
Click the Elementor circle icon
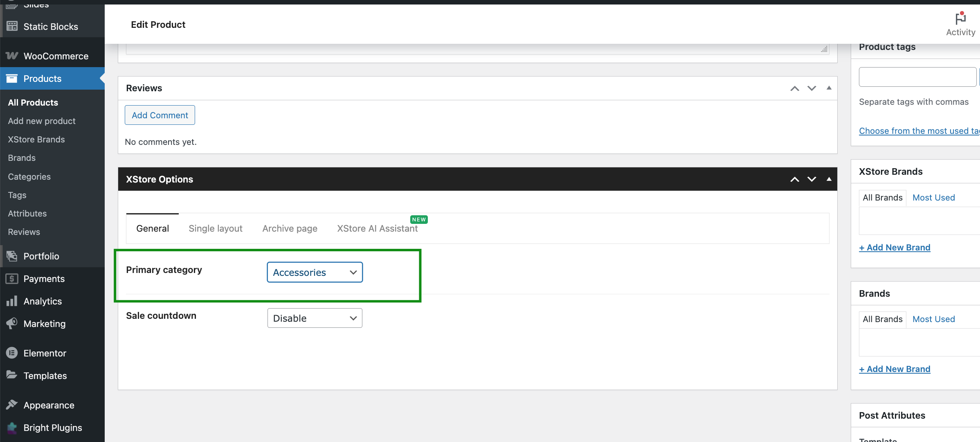[x=12, y=353]
